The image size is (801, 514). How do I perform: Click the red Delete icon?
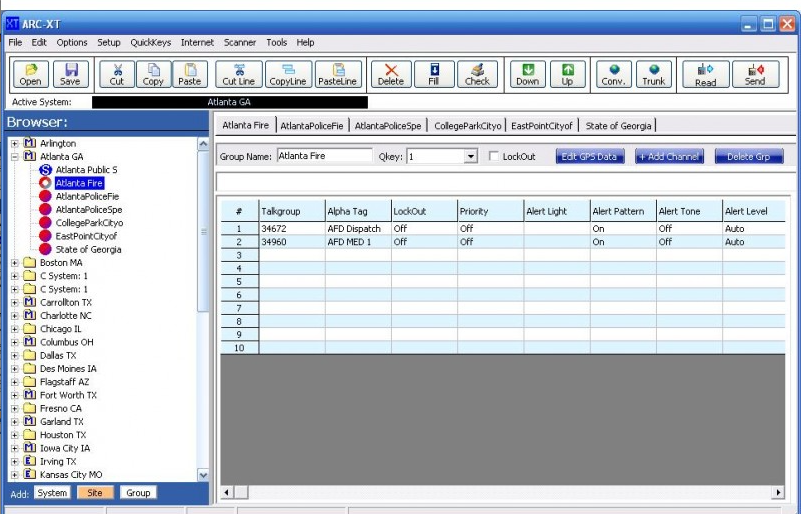coord(391,69)
